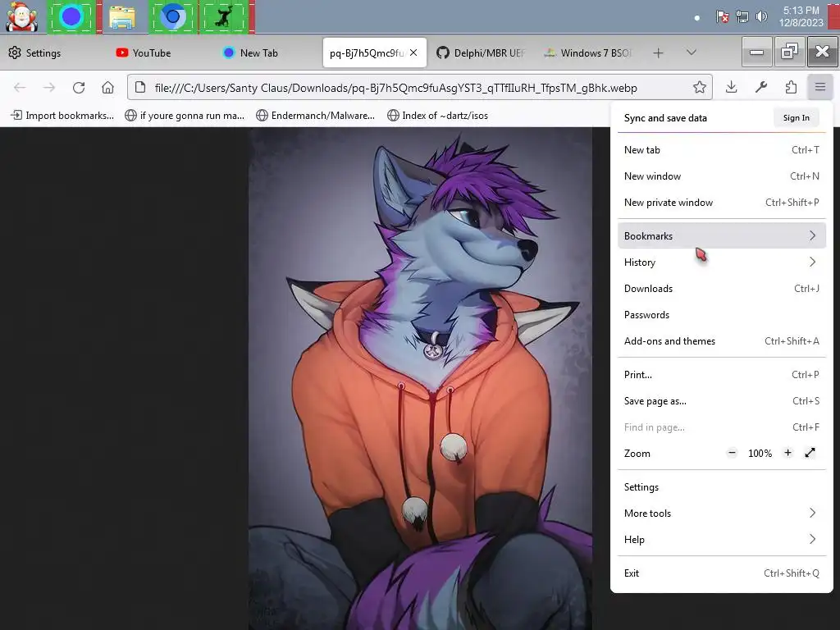The image size is (840, 630).
Task: Bookmark this page with the star icon
Action: pos(699,87)
